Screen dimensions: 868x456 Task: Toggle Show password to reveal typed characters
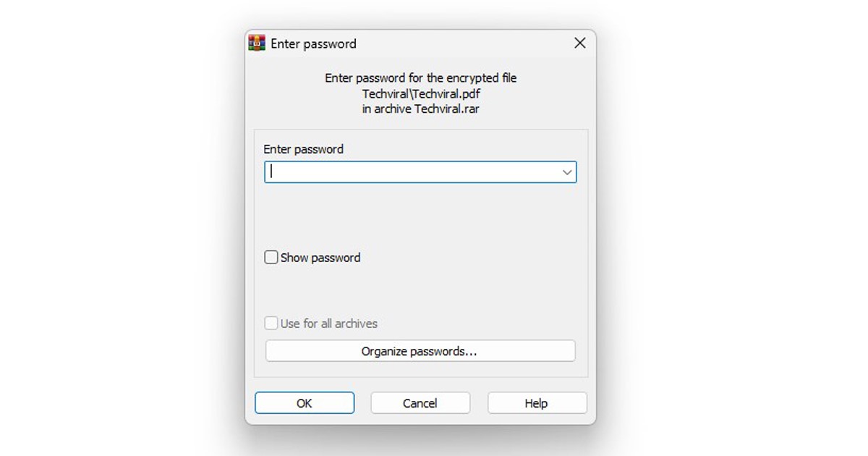click(271, 257)
